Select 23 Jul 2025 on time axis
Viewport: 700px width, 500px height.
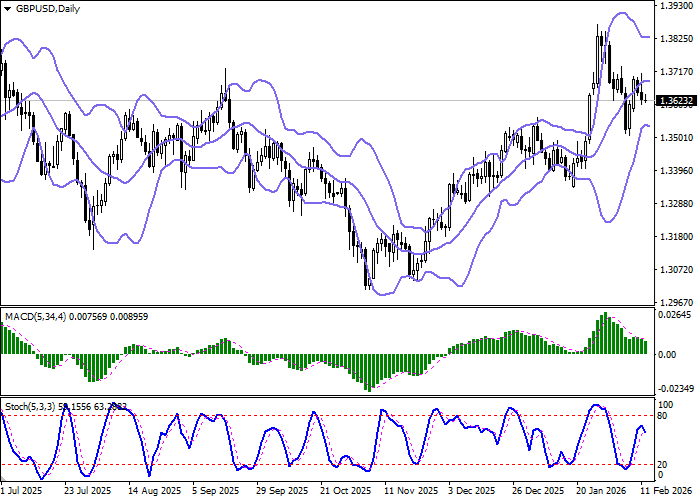coord(83,492)
